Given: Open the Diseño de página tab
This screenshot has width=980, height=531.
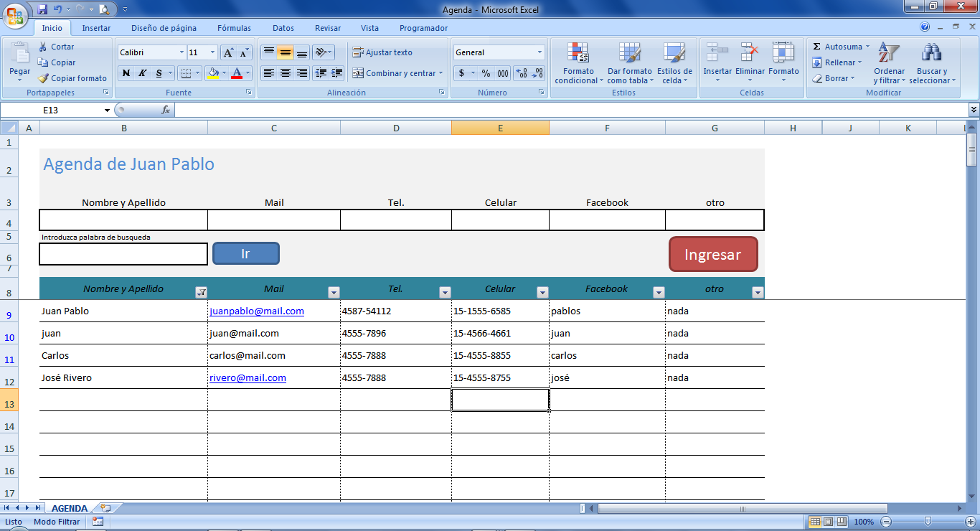Looking at the screenshot, I should tap(164, 28).
